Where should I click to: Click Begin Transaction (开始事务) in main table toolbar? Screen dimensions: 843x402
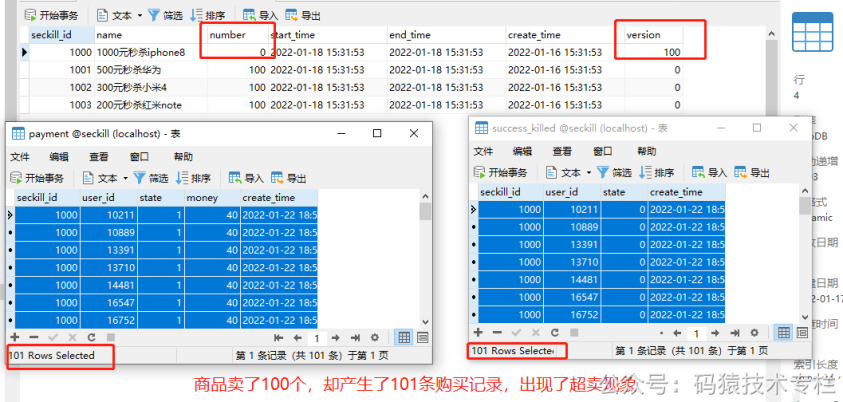coord(52,16)
